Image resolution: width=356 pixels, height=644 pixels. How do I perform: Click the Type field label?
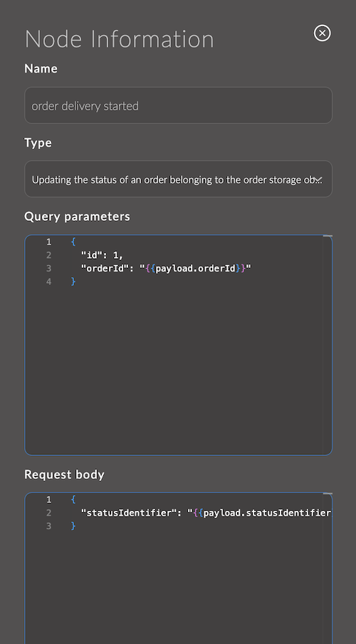tap(38, 143)
